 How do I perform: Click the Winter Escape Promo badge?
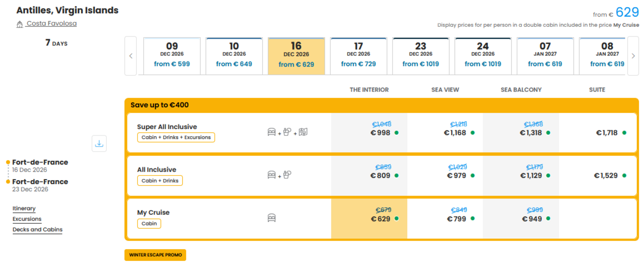tap(155, 255)
